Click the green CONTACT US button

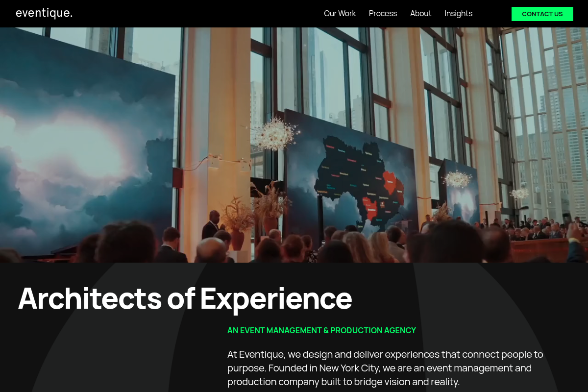542,14
